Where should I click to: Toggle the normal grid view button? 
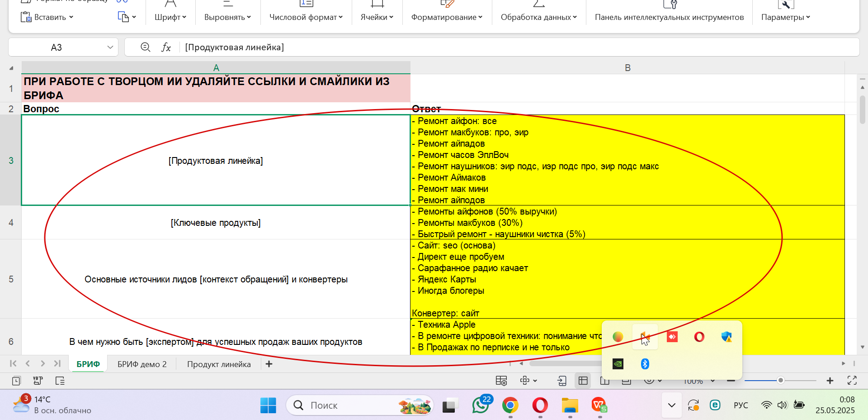(x=583, y=381)
